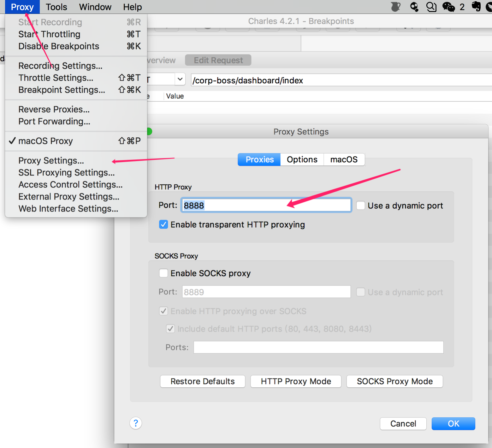This screenshot has height=448, width=492.
Task: Open Proxy Settings... menu item
Action: click(76, 160)
